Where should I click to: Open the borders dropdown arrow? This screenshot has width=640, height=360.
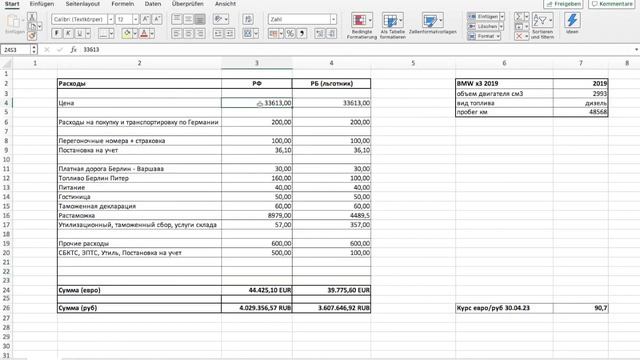(111, 33)
